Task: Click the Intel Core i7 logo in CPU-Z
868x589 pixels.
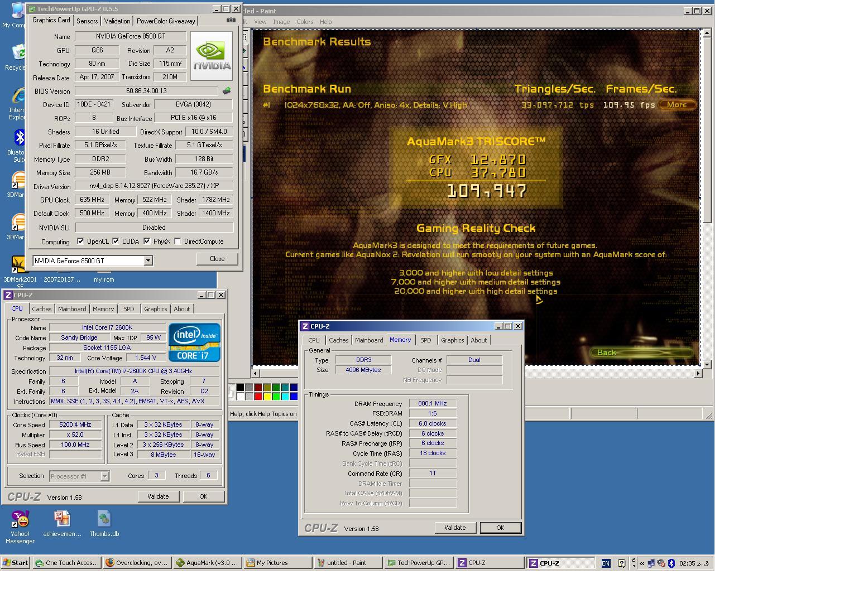Action: (x=194, y=342)
